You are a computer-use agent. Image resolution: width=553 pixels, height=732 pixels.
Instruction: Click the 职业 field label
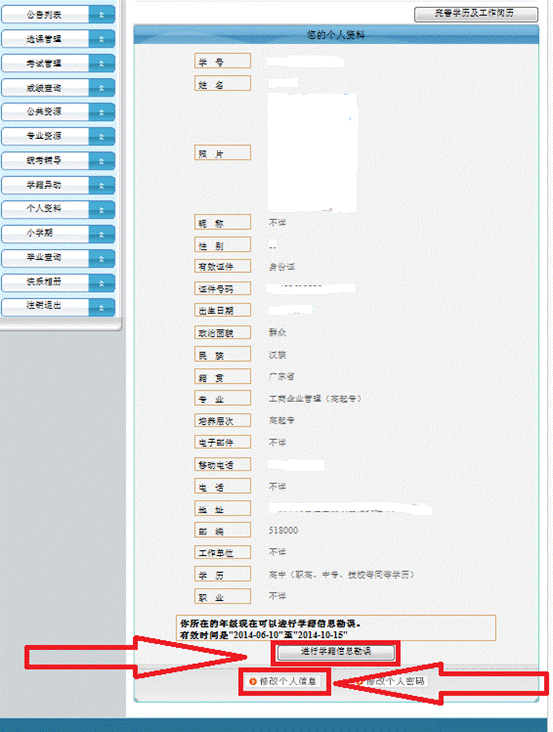[x=223, y=597]
